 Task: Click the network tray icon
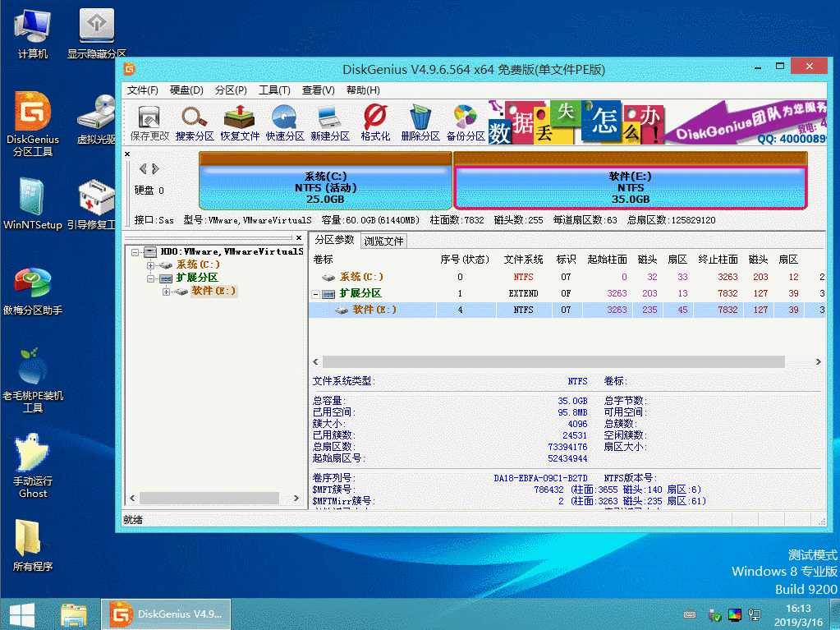click(755, 614)
